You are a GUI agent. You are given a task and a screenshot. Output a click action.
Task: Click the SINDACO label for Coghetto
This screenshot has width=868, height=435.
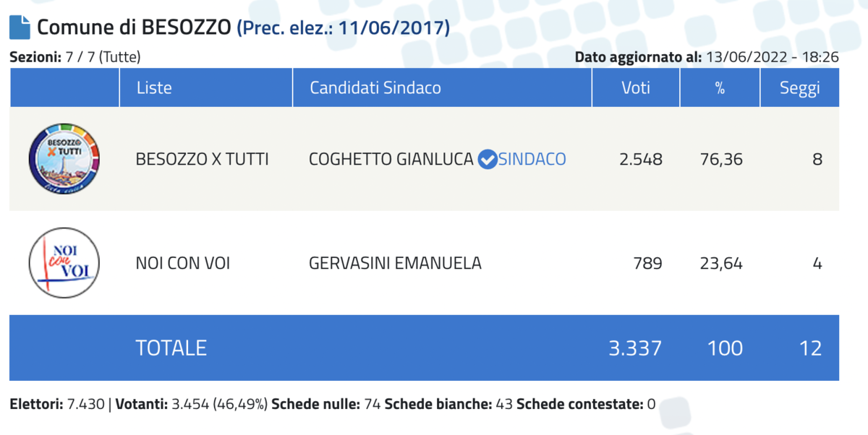click(x=532, y=159)
